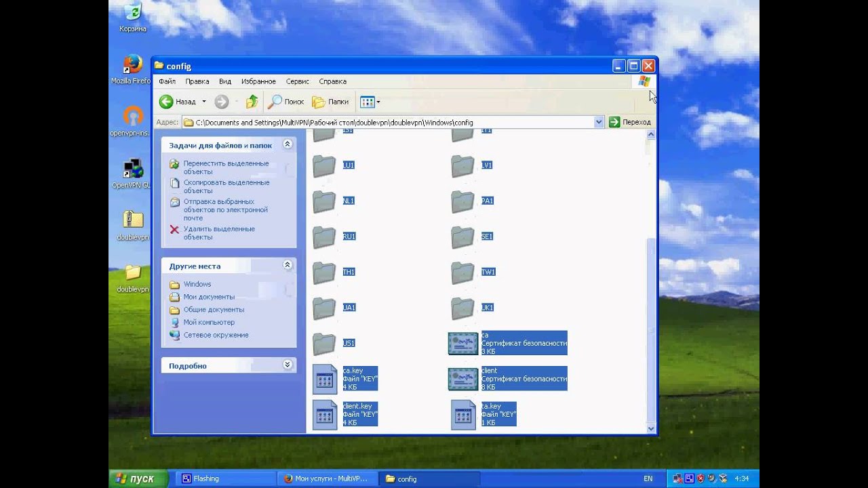868x488 pixels.
Task: Select the US1 folder
Action: (x=334, y=344)
